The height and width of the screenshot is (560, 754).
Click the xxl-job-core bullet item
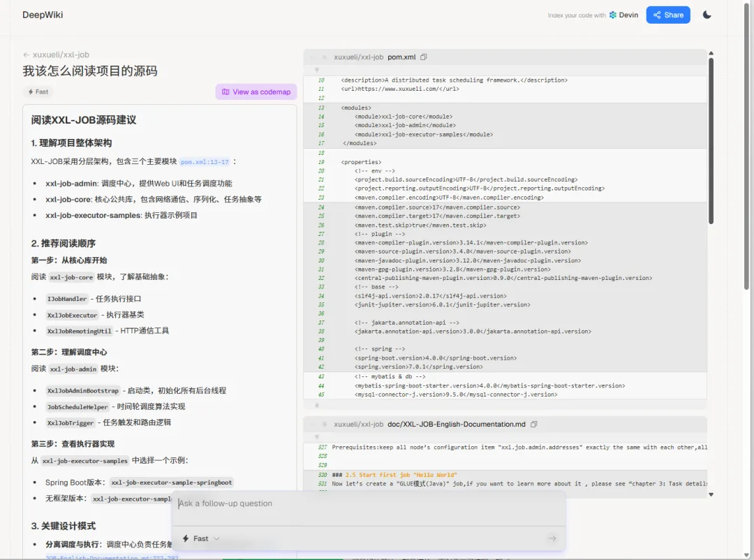click(154, 199)
